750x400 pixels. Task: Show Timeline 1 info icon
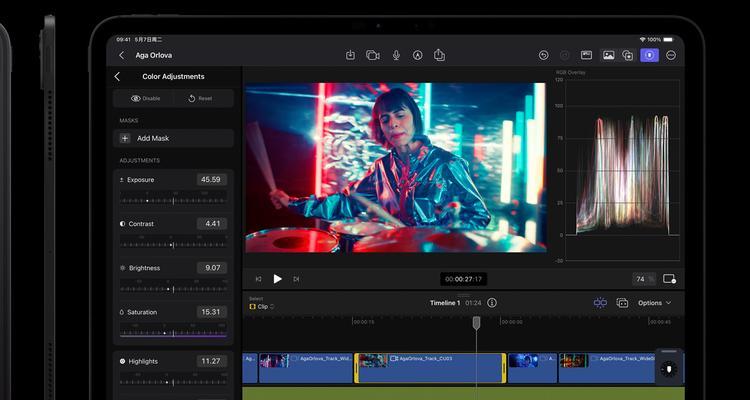(x=492, y=303)
